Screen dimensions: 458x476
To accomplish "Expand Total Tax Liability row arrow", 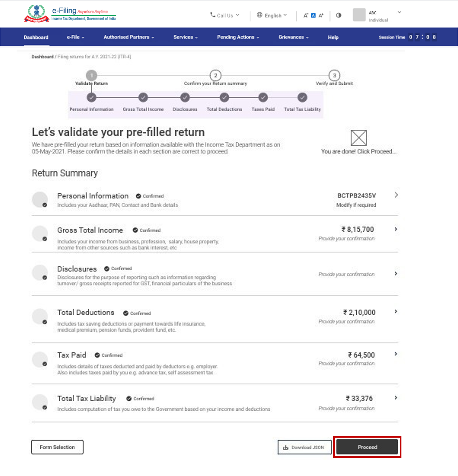I will point(396,398).
